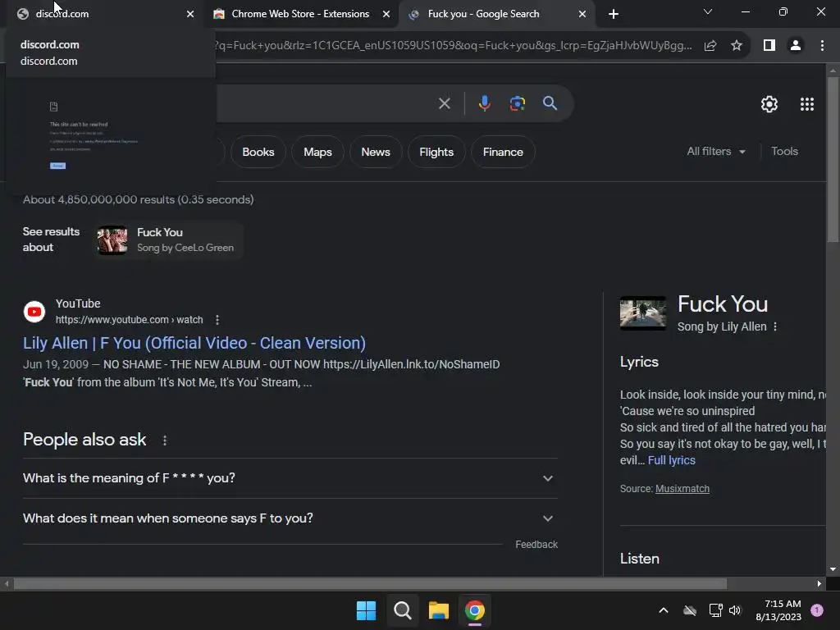
Task: Open search Tools
Action: coord(784,152)
